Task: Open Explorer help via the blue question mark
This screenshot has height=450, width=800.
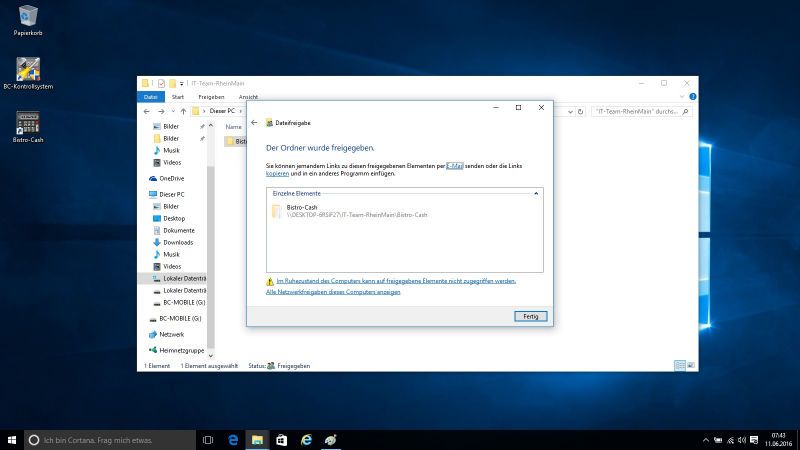Action: pos(693,96)
